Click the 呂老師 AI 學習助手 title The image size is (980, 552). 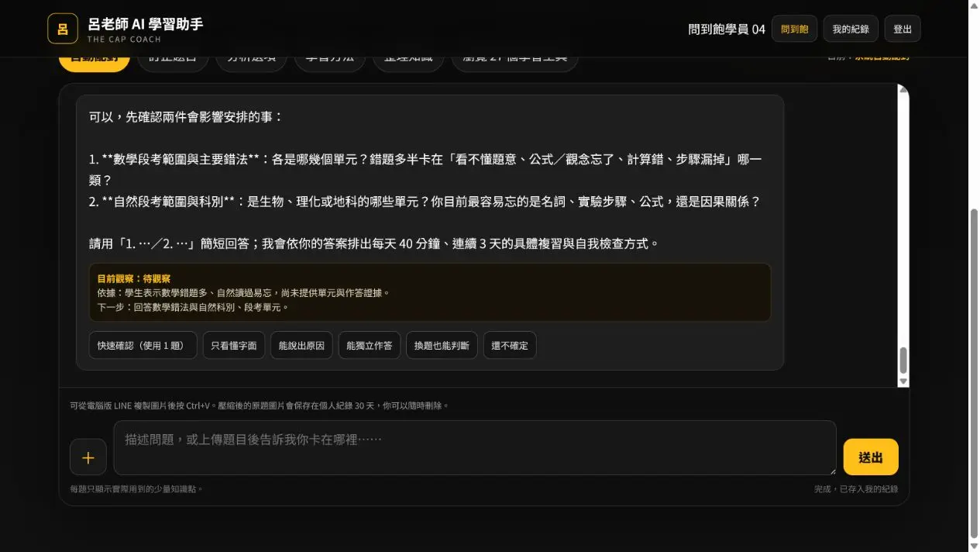tap(146, 23)
